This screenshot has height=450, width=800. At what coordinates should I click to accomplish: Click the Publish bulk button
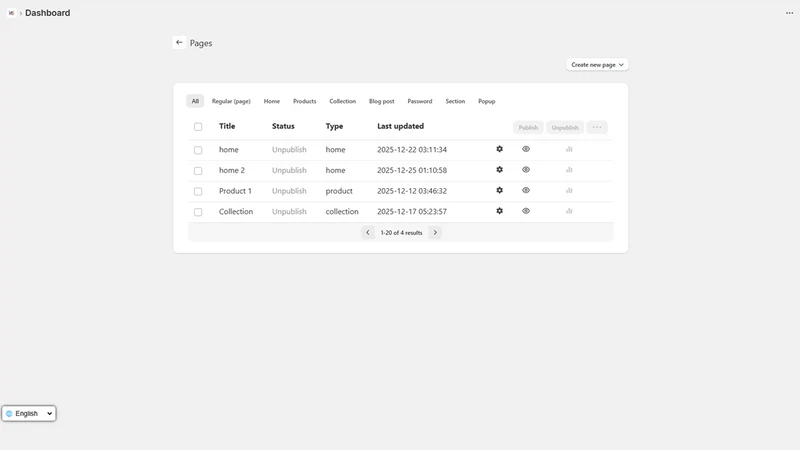(528, 127)
